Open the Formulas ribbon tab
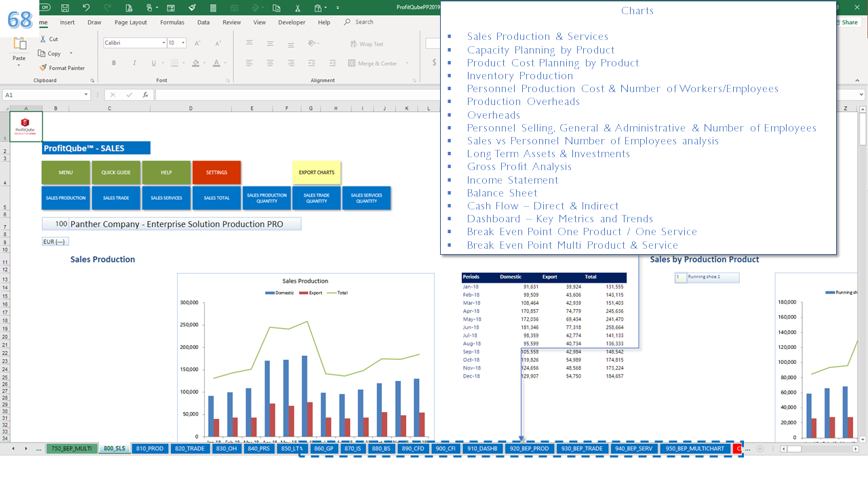Screen dimensions: 868x488 click(172, 22)
